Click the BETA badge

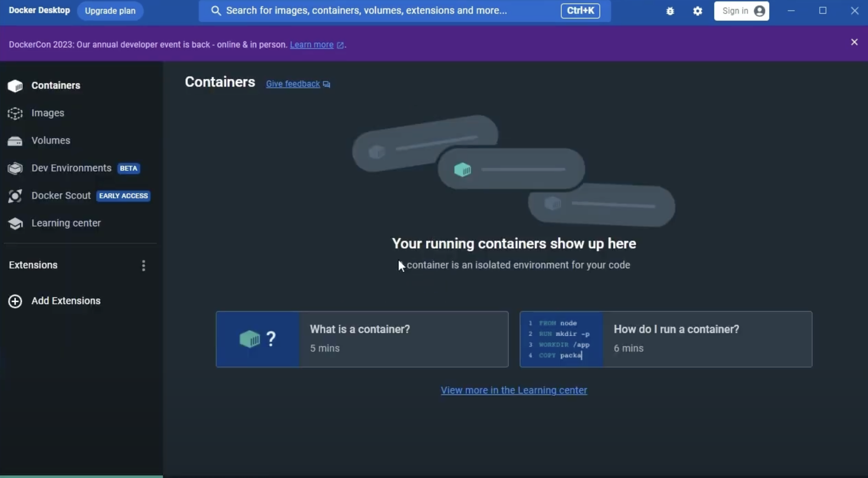click(x=129, y=168)
